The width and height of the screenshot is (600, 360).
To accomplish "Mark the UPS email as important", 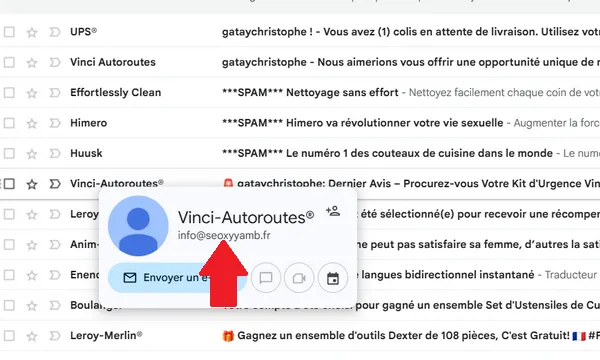I will (x=55, y=32).
